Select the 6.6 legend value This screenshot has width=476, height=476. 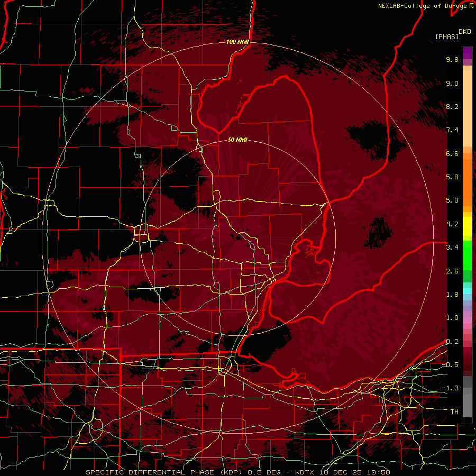tap(452, 153)
